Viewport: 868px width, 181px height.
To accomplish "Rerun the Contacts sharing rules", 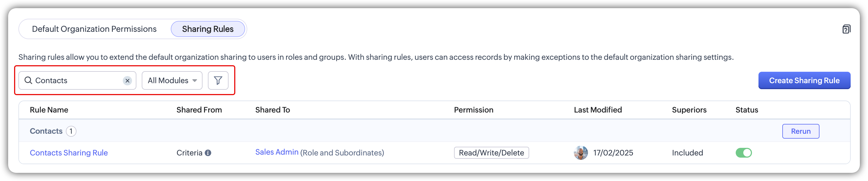I will (801, 131).
